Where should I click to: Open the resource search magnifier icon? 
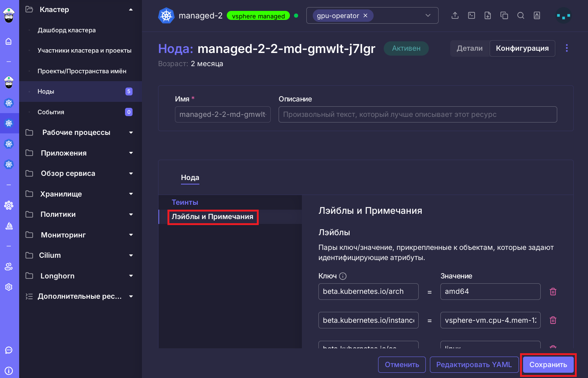tap(521, 15)
